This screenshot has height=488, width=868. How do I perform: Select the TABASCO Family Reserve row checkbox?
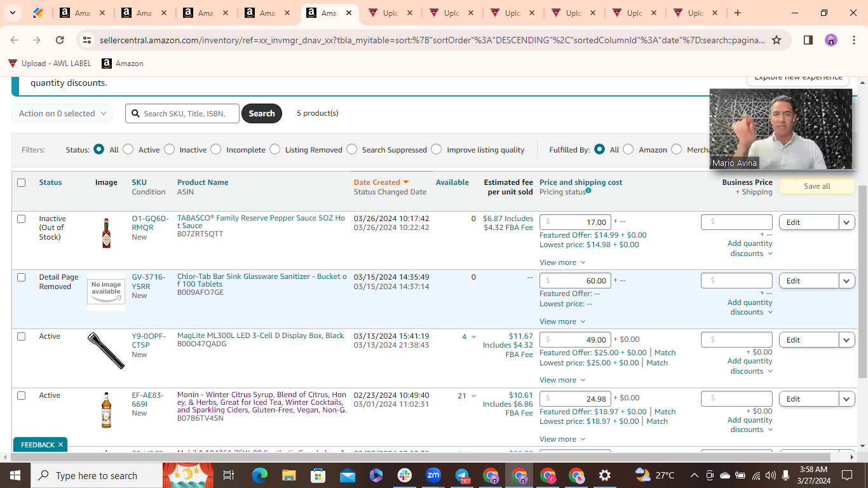22,219
